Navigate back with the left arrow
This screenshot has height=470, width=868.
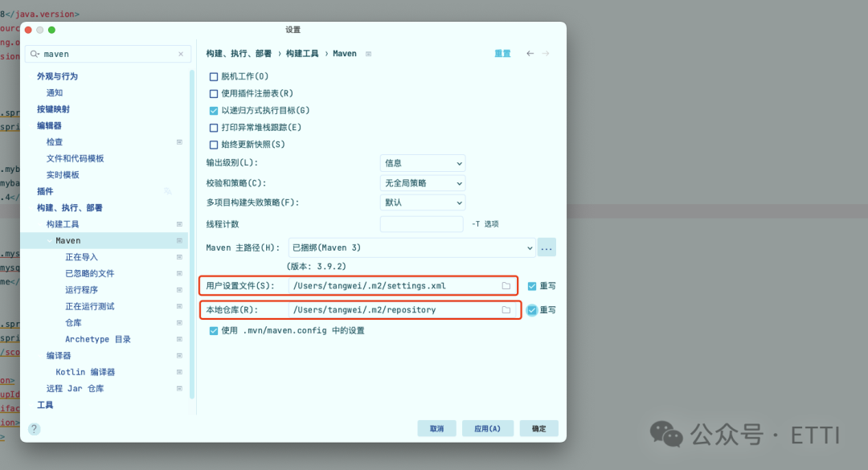(530, 54)
